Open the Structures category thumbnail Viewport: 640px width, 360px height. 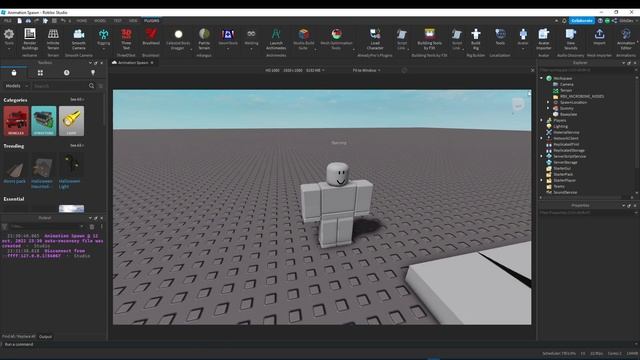click(44, 121)
